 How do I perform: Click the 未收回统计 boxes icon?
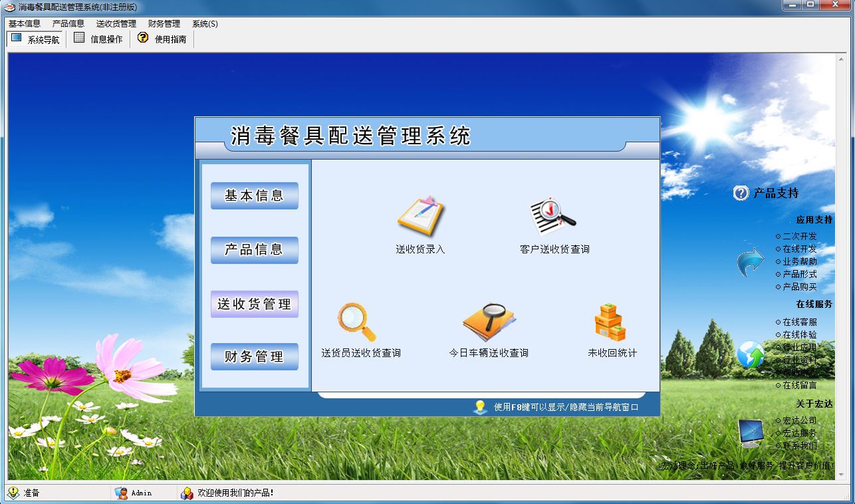click(609, 321)
